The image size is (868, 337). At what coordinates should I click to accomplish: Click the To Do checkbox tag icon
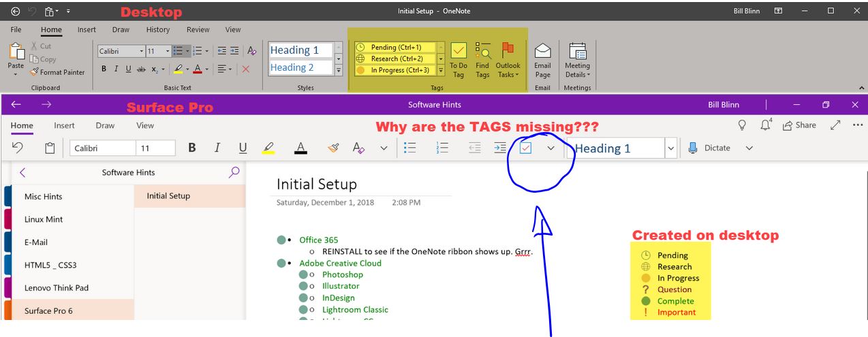[525, 148]
